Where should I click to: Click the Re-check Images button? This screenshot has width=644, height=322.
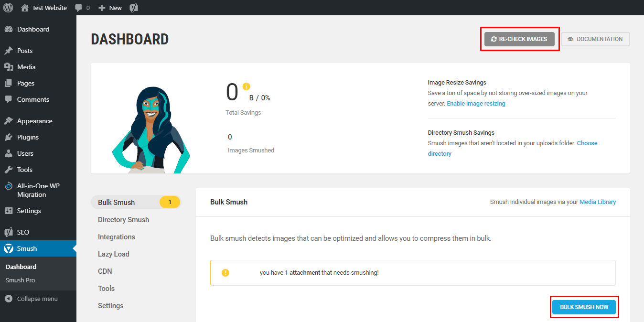pyautogui.click(x=519, y=39)
